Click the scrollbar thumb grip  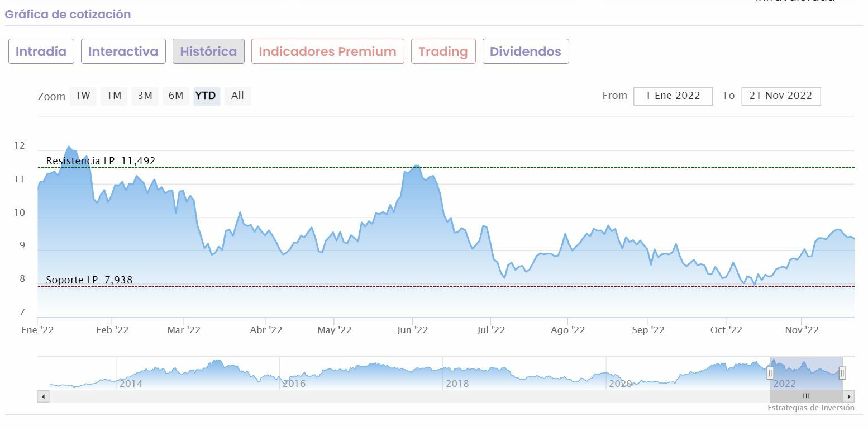806,396
